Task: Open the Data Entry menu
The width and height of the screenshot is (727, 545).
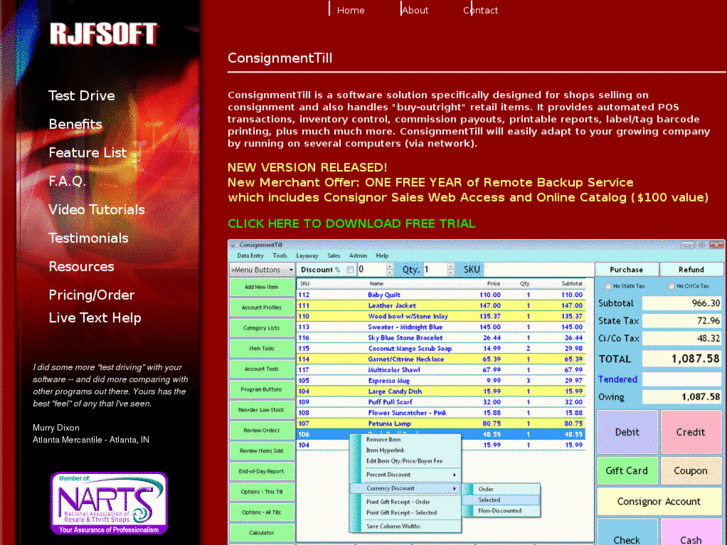Action: (250, 256)
